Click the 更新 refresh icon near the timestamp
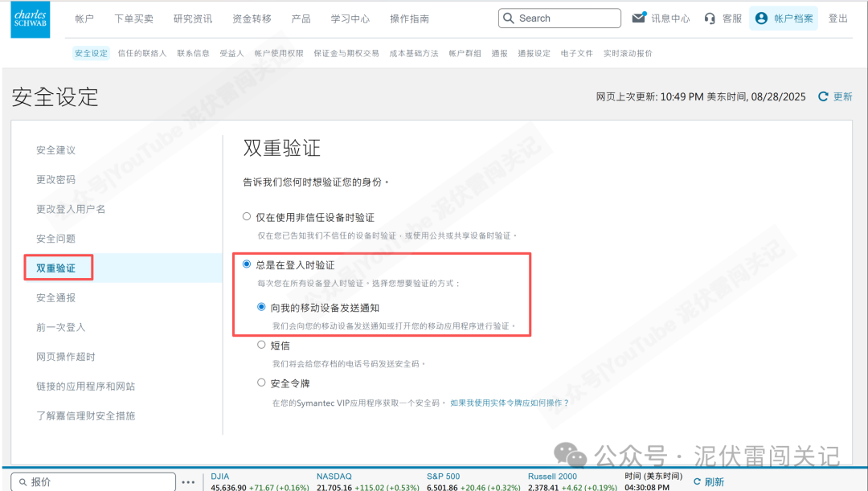 (821, 96)
